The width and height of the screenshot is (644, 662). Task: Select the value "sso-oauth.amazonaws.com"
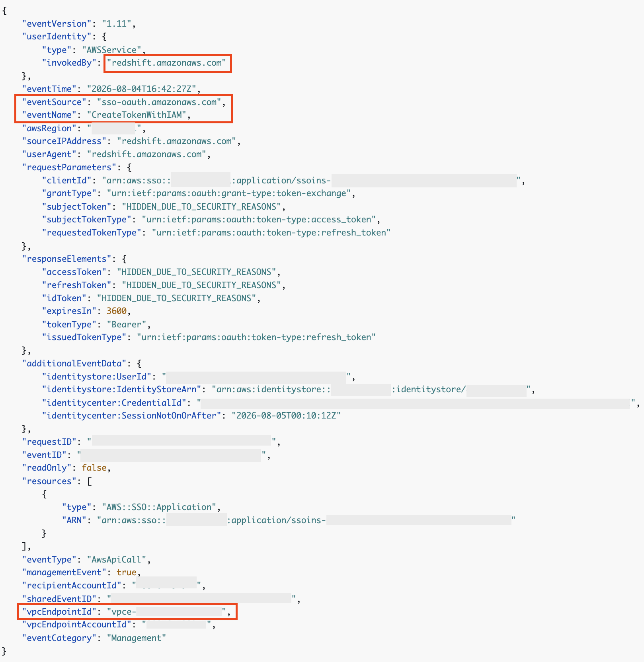pos(159,102)
